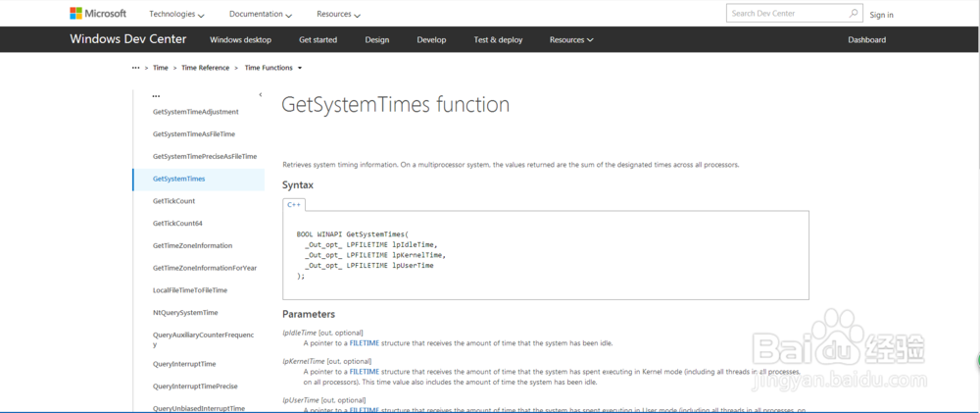The image size is (980, 413).
Task: Open GetTimeZoneInformation in the sidebar
Action: (x=192, y=246)
